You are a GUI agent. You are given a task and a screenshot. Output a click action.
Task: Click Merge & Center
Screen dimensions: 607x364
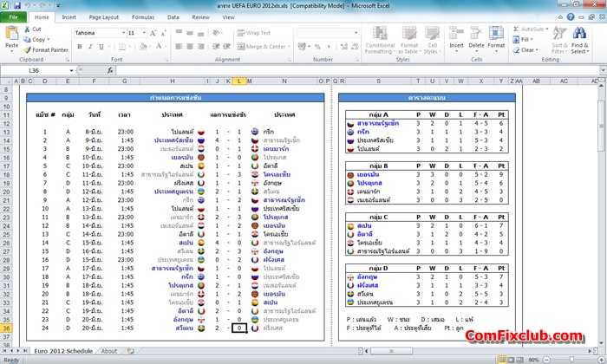pyautogui.click(x=262, y=47)
